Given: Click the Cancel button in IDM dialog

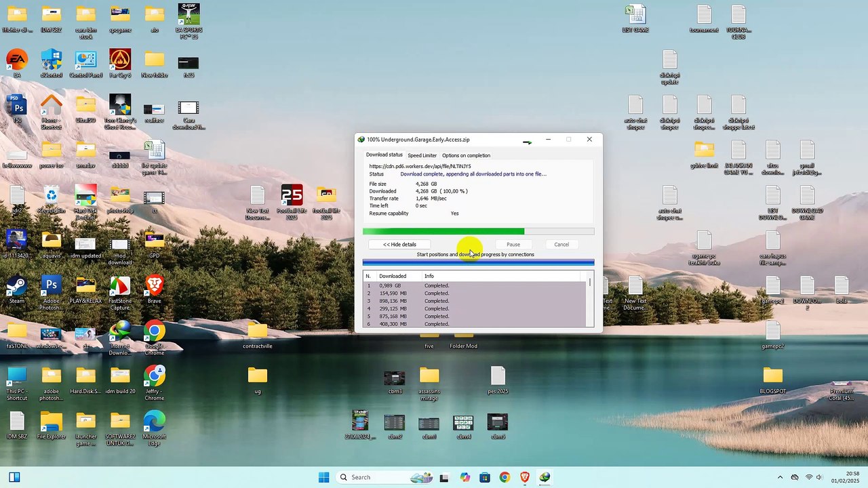Looking at the screenshot, I should point(561,245).
